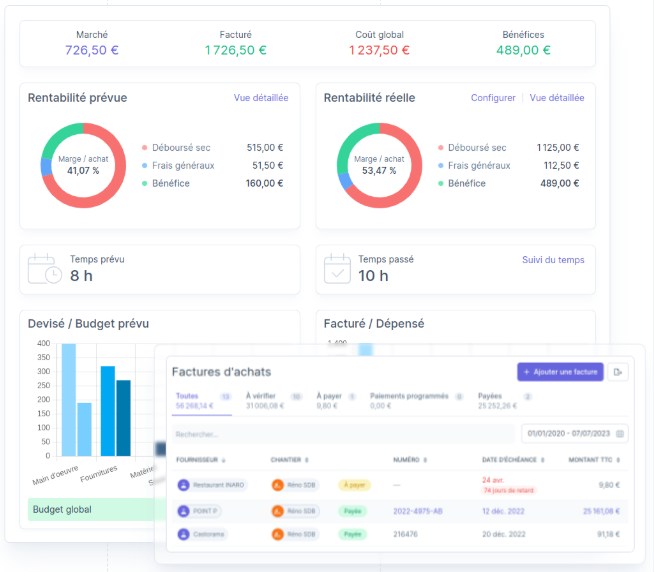The width and height of the screenshot is (654, 572).
Task: Click the POINT P supplier avatar icon
Action: click(x=183, y=510)
